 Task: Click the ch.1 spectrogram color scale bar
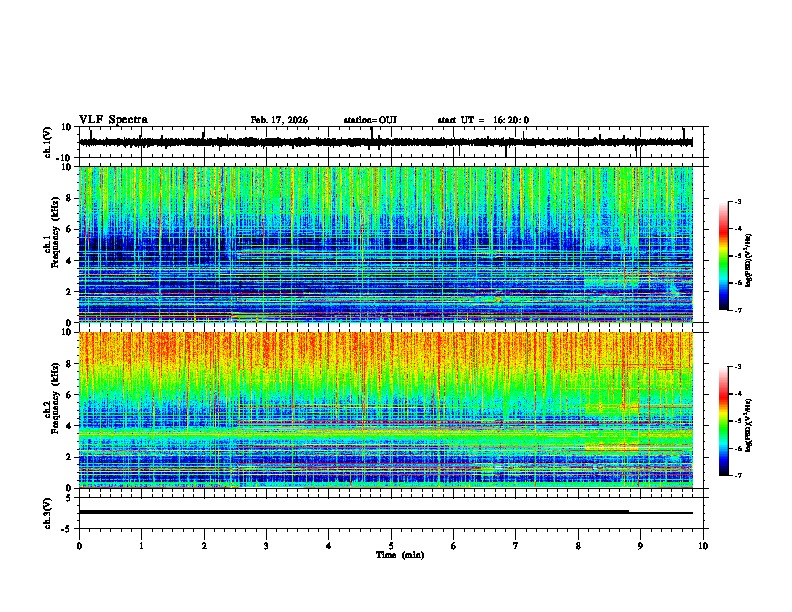[x=724, y=256]
